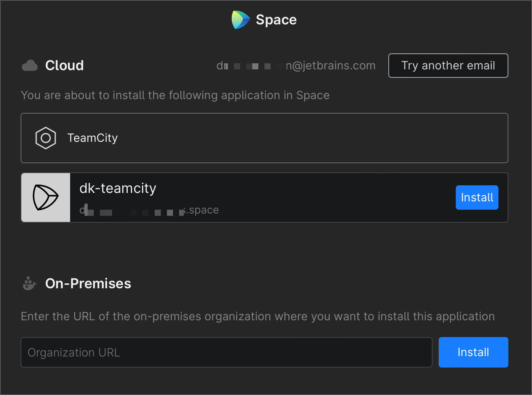Click the Space title text
Image resolution: width=532 pixels, height=395 pixels.
[x=276, y=19]
